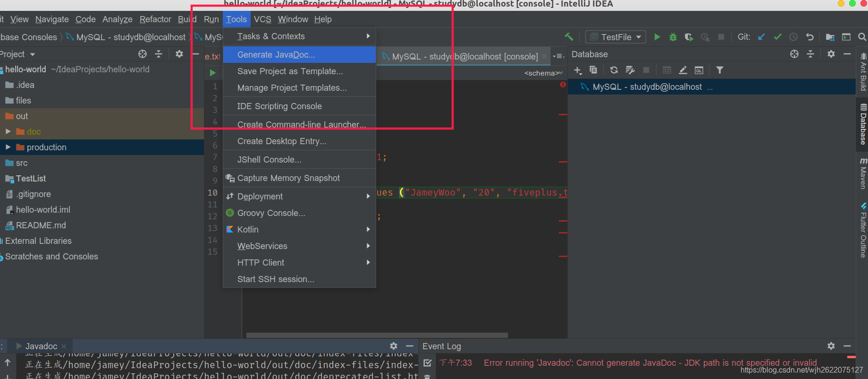The image size is (868, 379).
Task: Start an SSH session from the menu
Action: coord(299,279)
